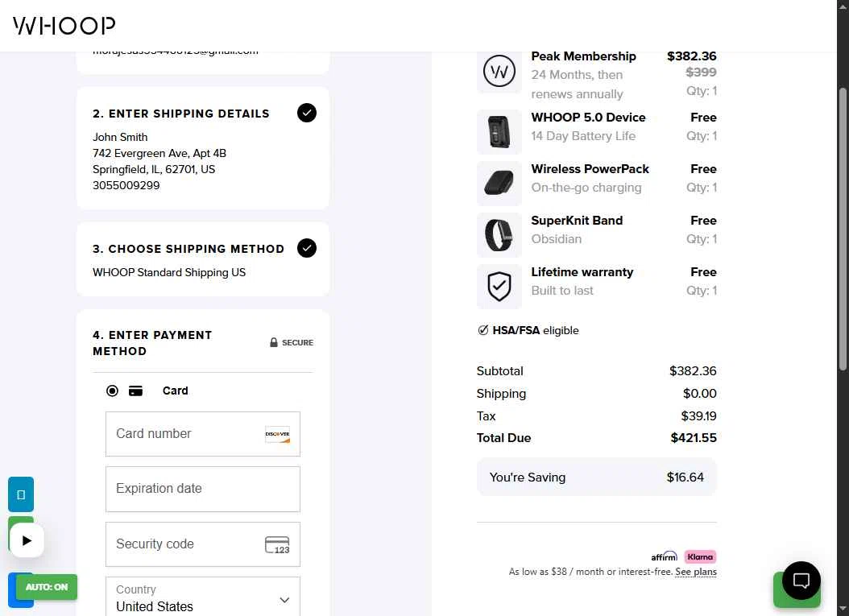Click the Lifetime warranty shield icon
The width and height of the screenshot is (849, 616).
point(499,287)
